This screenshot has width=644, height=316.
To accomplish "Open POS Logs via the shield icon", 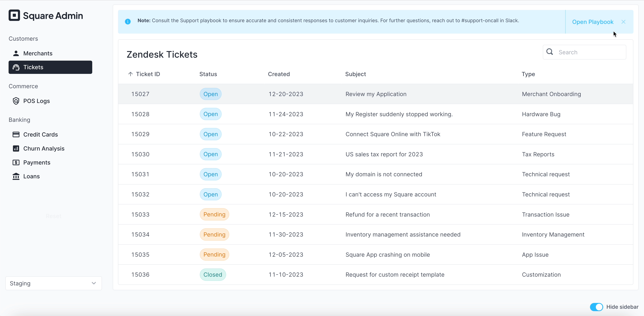I will [x=16, y=101].
